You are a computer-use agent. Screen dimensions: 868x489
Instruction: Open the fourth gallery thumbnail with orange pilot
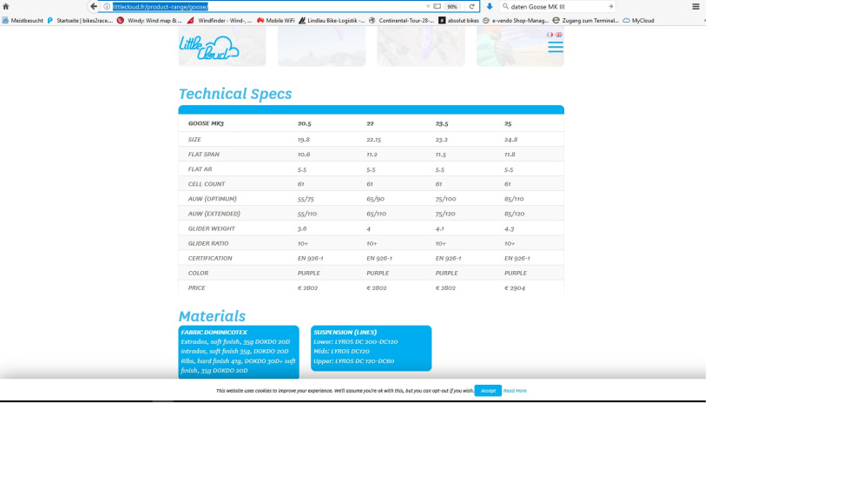[520, 47]
